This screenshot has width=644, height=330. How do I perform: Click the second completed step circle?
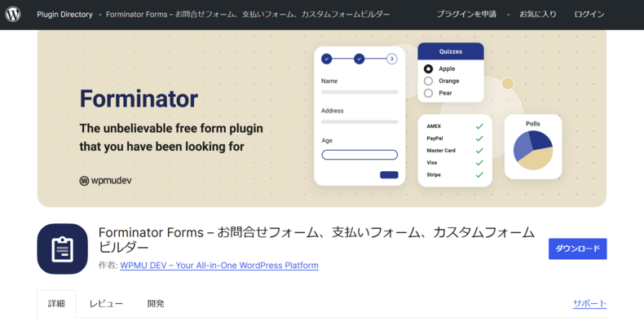[359, 59]
